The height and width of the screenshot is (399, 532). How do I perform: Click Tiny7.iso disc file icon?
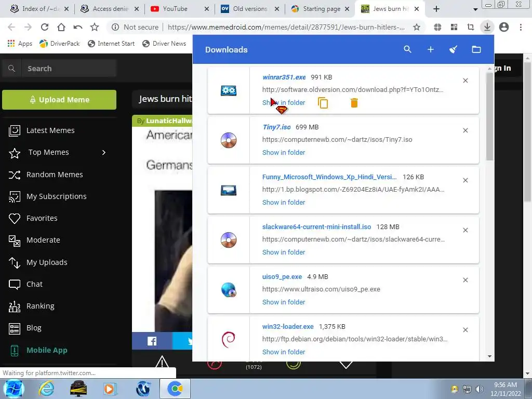pos(229,140)
